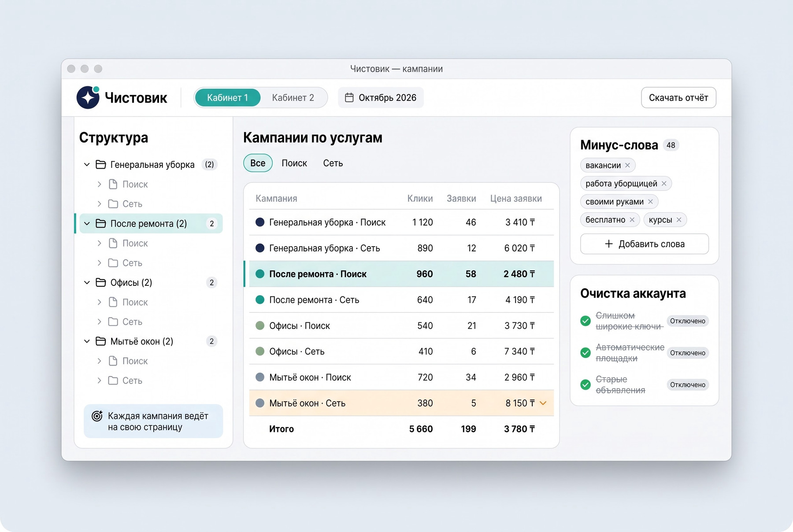Click the folder icon of Сеть under Офисы
The image size is (793, 532).
(x=113, y=322)
